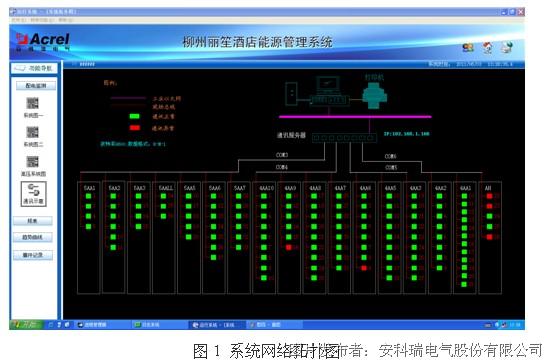
Task: Open the 系统图二 diagram icon
Action: point(33,132)
